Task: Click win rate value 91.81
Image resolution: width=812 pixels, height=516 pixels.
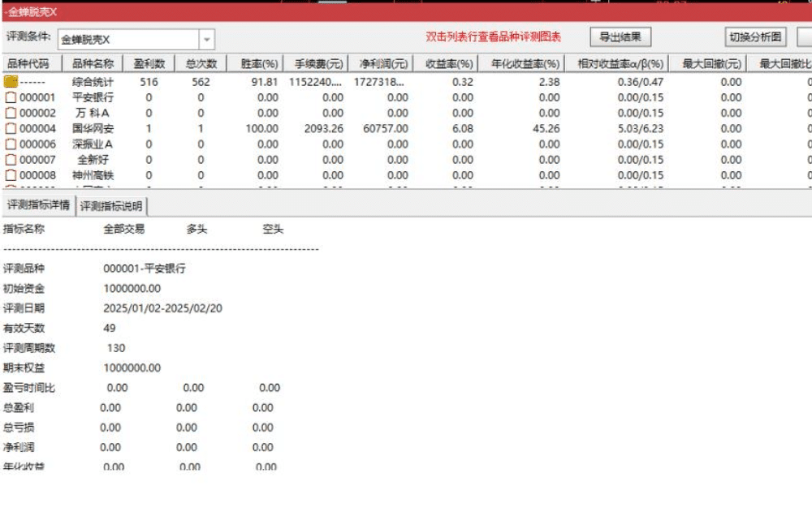Action: click(265, 82)
